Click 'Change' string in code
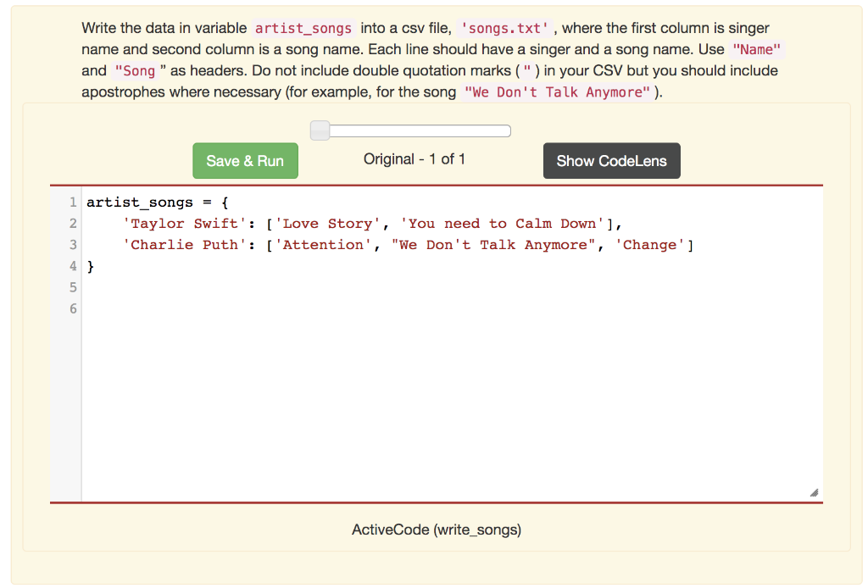 [650, 245]
